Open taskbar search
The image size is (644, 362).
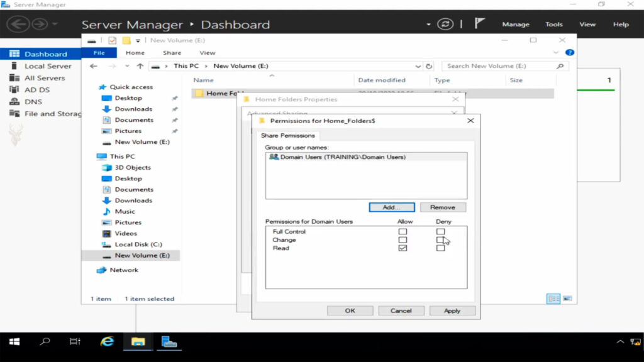pyautogui.click(x=45, y=342)
